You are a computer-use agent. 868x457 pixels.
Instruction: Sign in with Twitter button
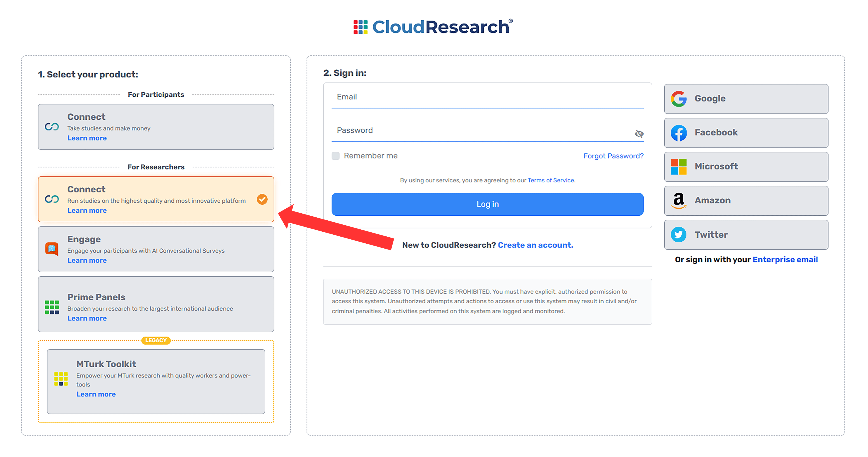[x=746, y=235]
